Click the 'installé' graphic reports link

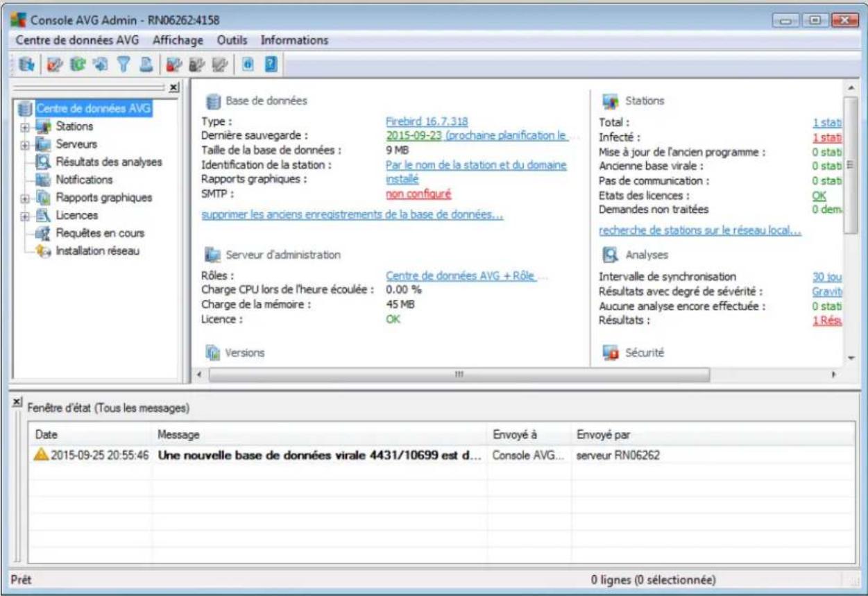(x=402, y=179)
